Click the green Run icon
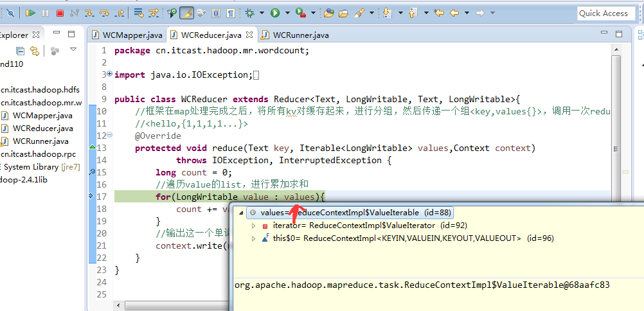This screenshot has height=311, width=644. [x=275, y=13]
